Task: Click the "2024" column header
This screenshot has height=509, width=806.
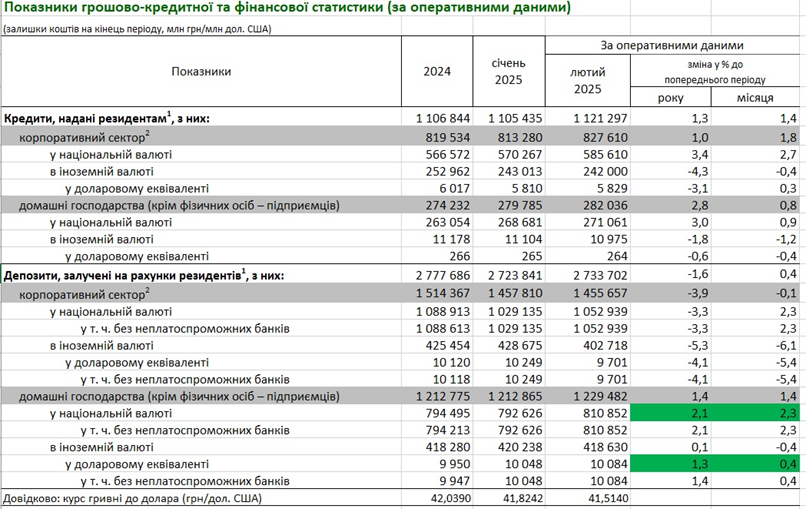Action: pyautogui.click(x=437, y=72)
